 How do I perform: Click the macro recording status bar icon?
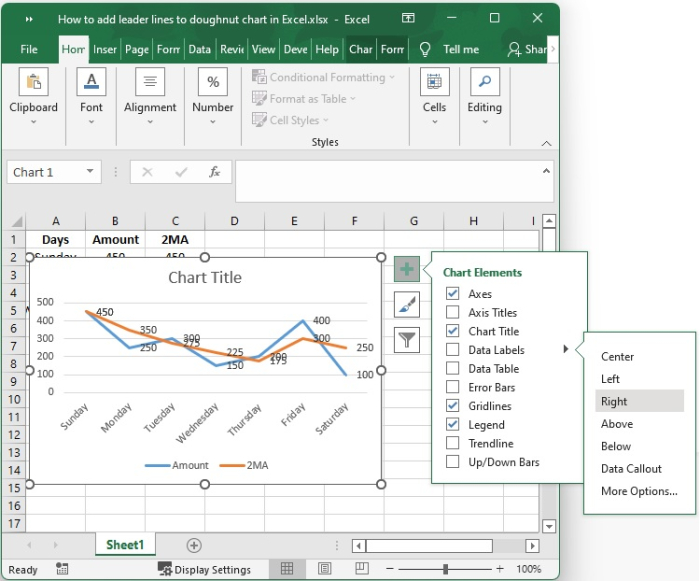point(62,568)
